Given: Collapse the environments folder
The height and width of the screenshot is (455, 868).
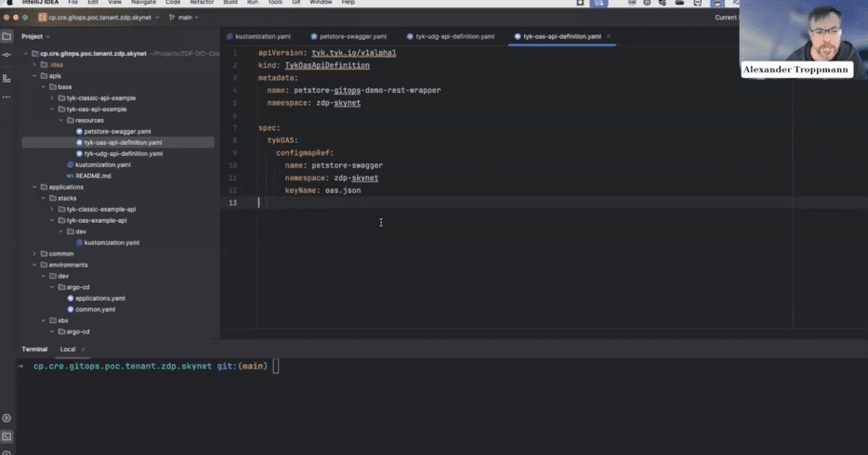Looking at the screenshot, I should [34, 265].
